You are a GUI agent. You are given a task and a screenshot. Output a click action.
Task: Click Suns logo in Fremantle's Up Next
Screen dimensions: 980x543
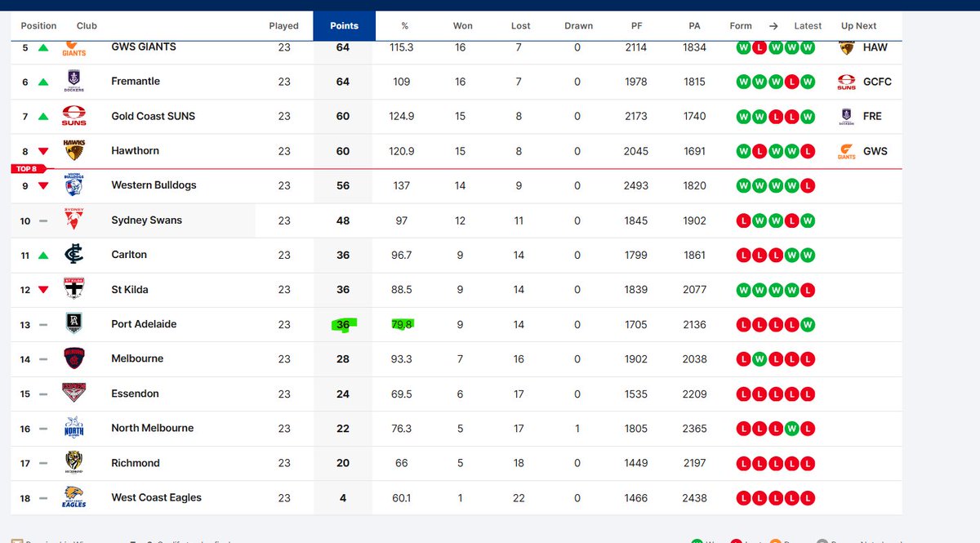point(847,82)
